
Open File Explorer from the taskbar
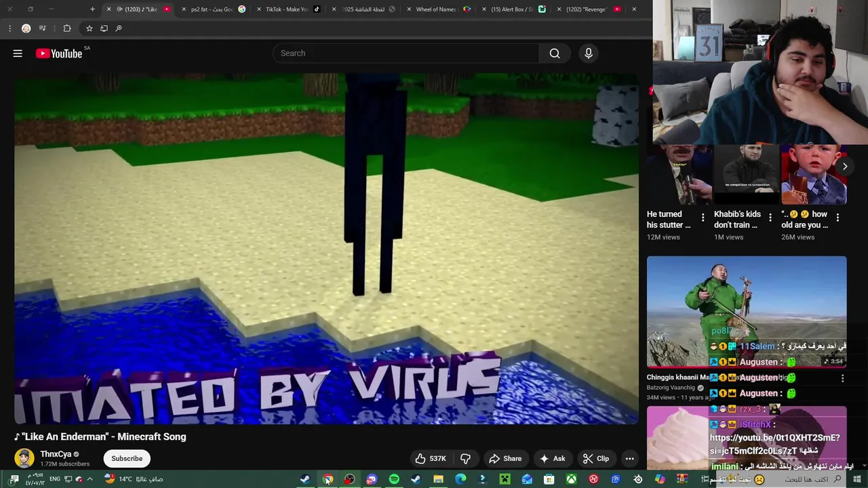coord(438,479)
